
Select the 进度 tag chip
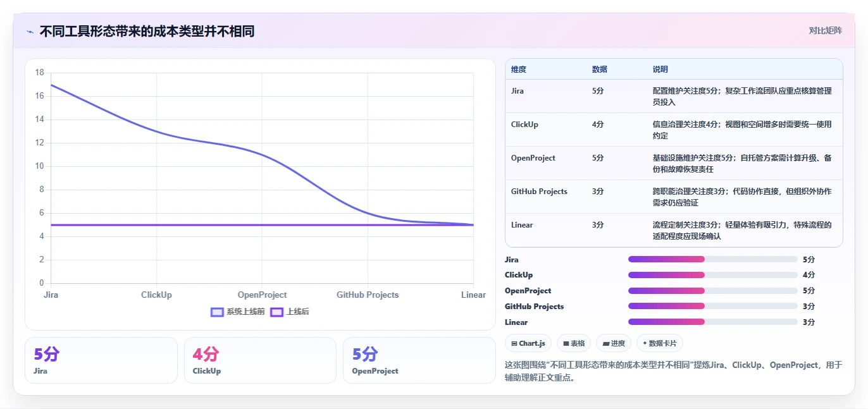click(x=614, y=343)
